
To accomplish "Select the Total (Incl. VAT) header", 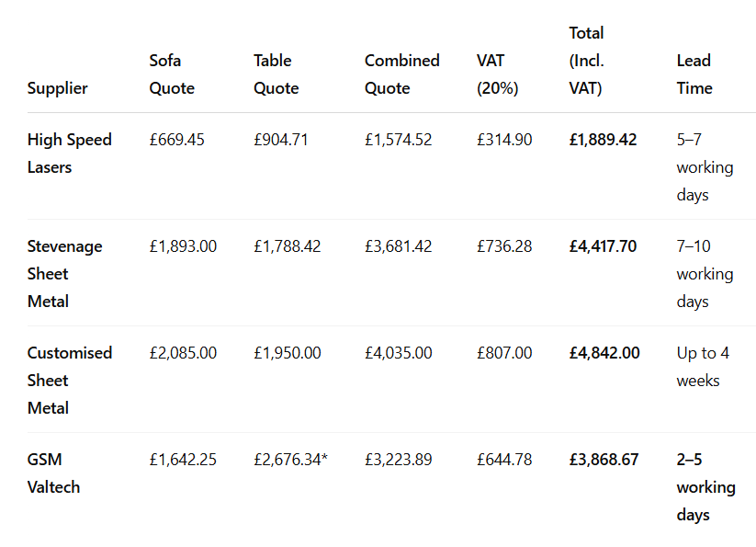I will pyautogui.click(x=586, y=61).
